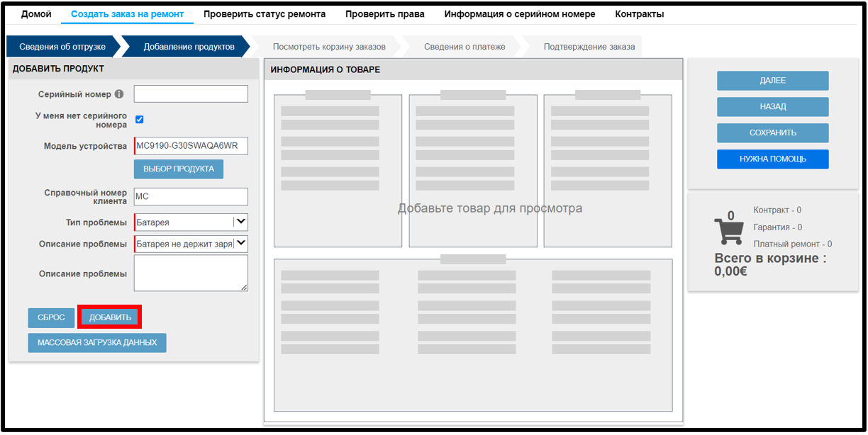The width and height of the screenshot is (868, 435).
Task: Click the shopping cart icon
Action: (x=729, y=231)
